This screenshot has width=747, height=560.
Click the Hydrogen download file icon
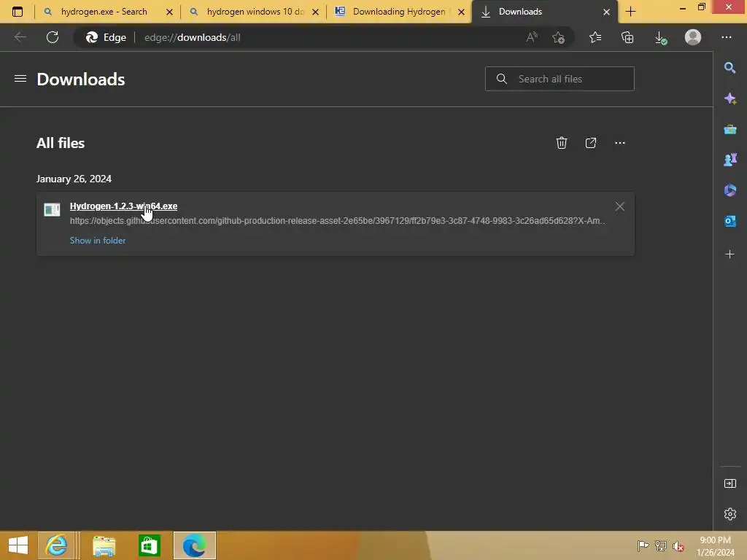pyautogui.click(x=52, y=209)
